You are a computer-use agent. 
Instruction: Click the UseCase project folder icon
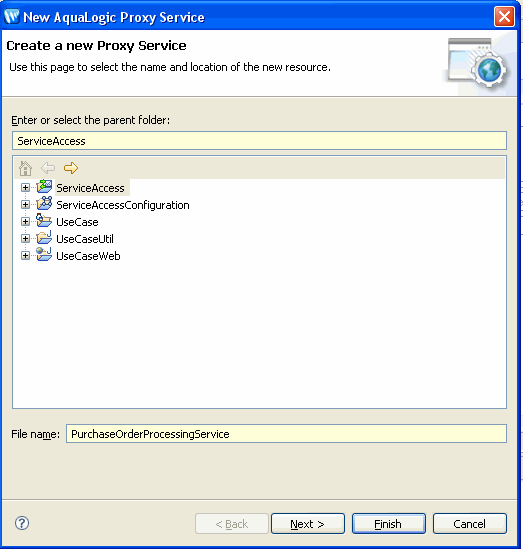[x=44, y=221]
